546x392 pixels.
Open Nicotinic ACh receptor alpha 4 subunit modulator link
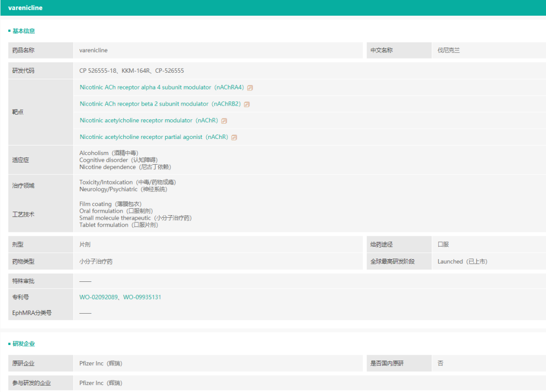coord(162,87)
